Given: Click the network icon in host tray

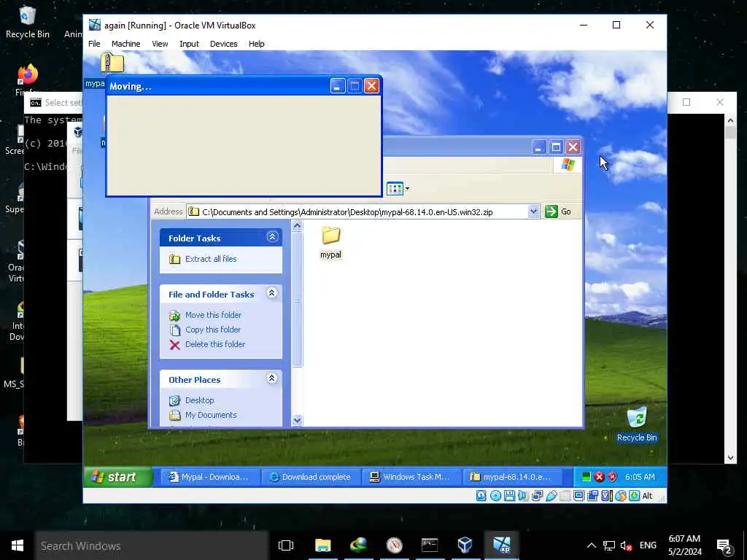Looking at the screenshot, I should click(x=609, y=545).
